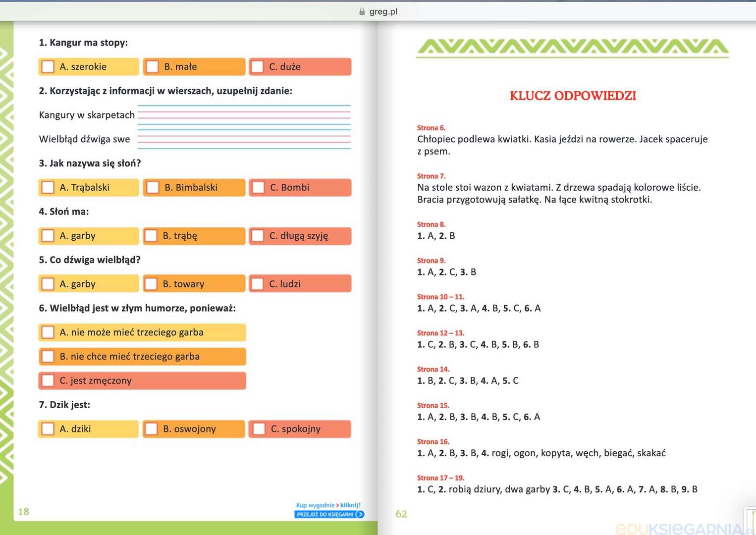The image size is (756, 535).
Task: Check the 'C. spokojny' checkbox
Action: pyautogui.click(x=259, y=428)
